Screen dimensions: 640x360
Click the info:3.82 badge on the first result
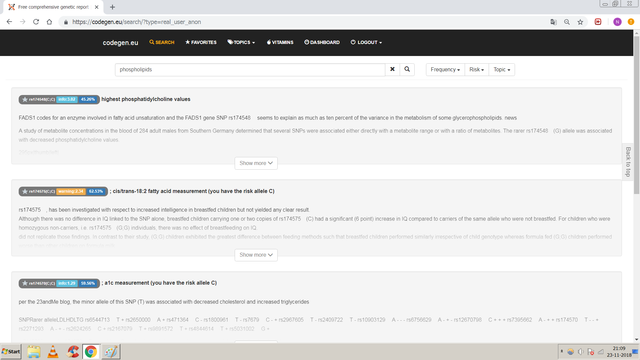point(67,100)
